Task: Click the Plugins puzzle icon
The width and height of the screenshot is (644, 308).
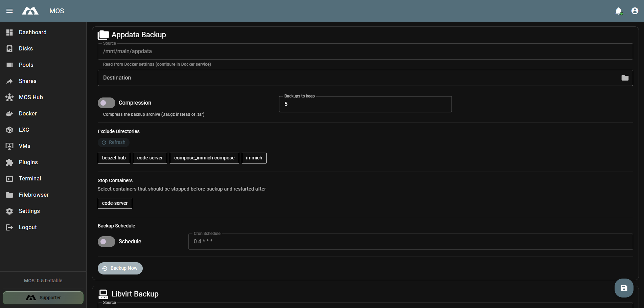Action: pyautogui.click(x=9, y=162)
